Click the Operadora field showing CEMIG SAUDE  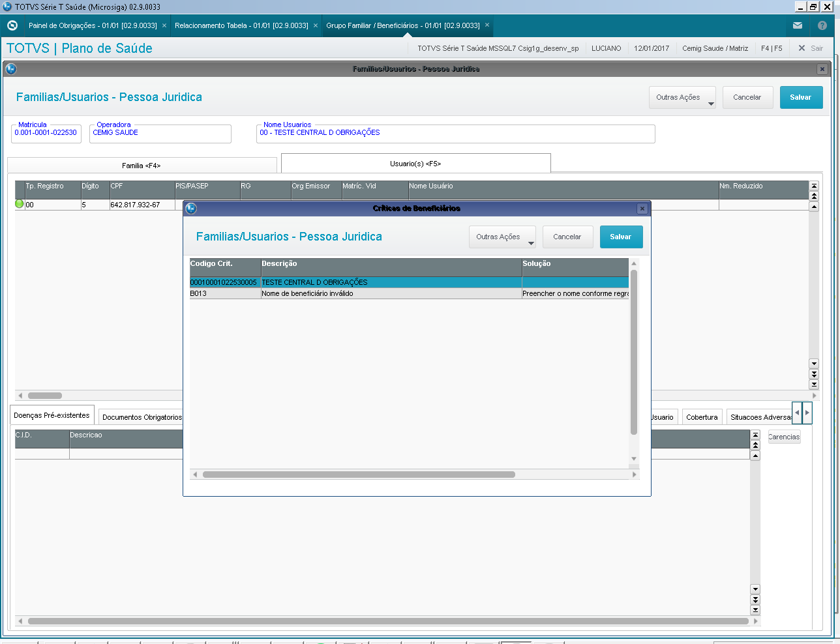coord(160,133)
